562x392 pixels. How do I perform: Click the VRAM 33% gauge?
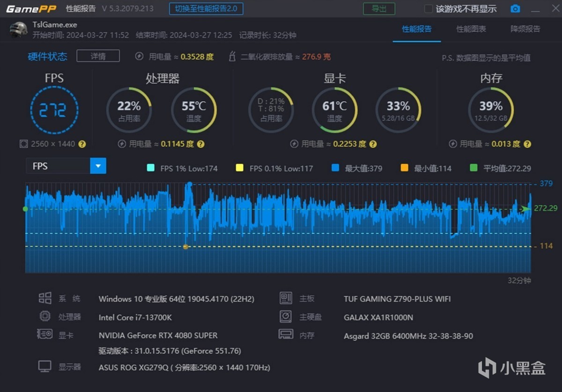coord(398,111)
